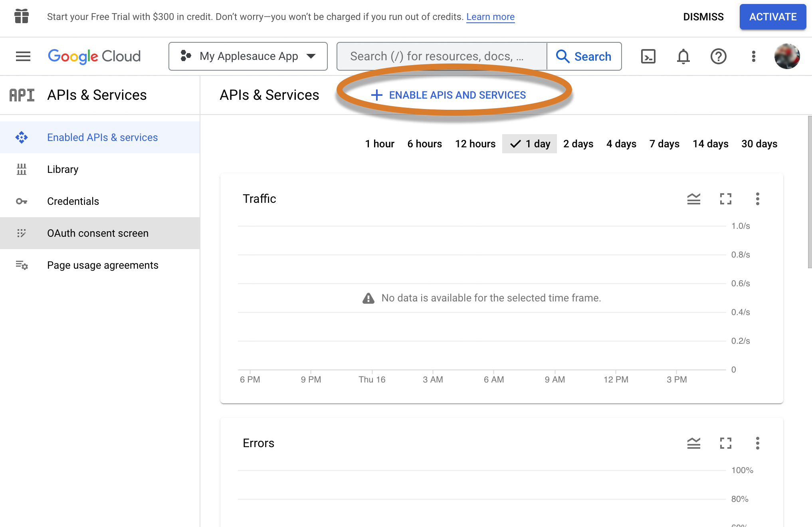Follow the Learn more link
Screen dimensions: 812x527
click(x=490, y=17)
